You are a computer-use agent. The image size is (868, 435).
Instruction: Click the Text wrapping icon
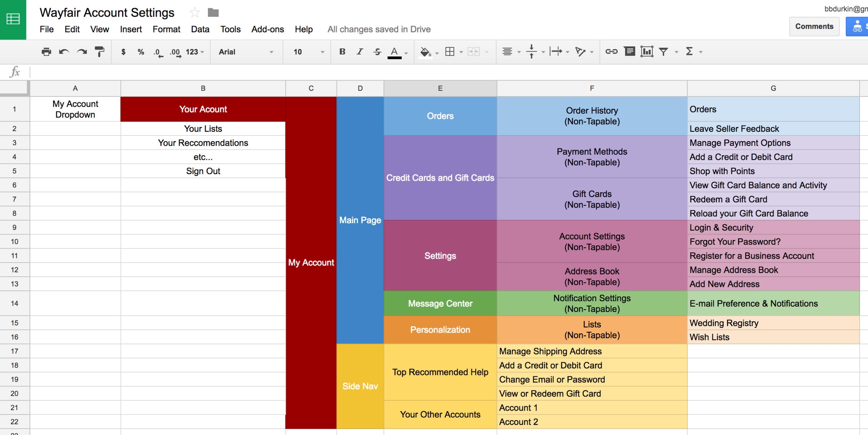tap(556, 52)
